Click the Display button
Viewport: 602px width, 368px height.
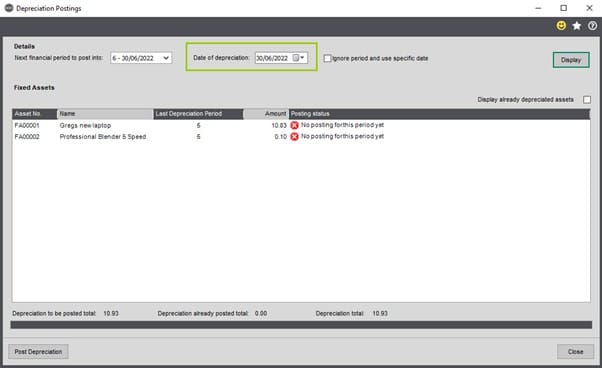(571, 60)
